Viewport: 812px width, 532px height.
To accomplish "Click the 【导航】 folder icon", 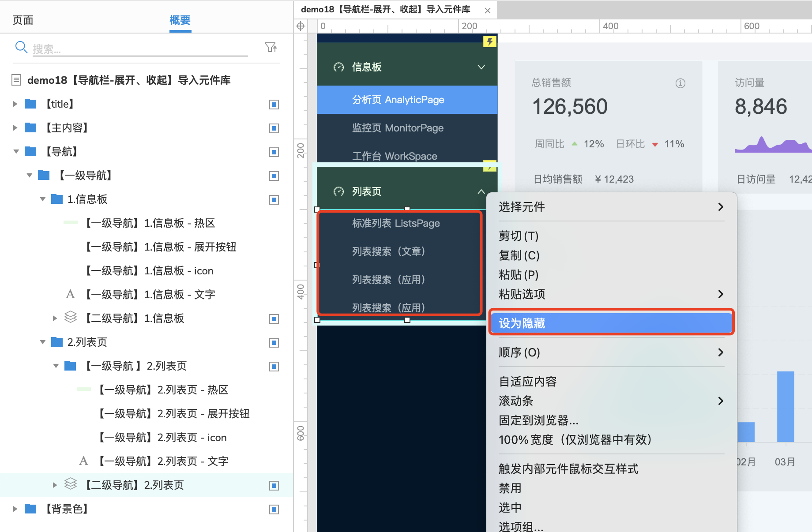I will point(30,152).
